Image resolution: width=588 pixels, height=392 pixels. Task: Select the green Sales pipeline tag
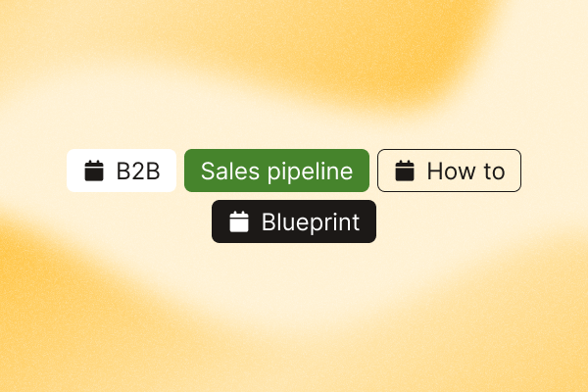click(276, 171)
